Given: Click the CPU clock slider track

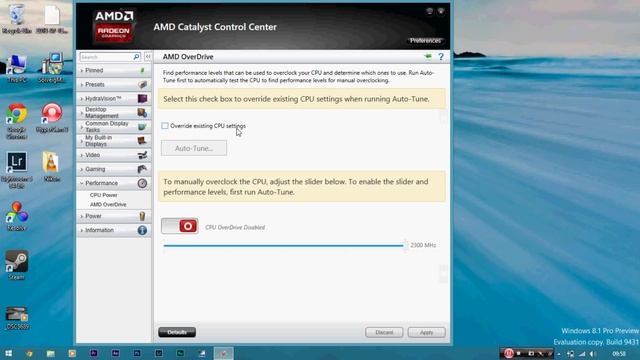Looking at the screenshot, I should click(x=283, y=246).
